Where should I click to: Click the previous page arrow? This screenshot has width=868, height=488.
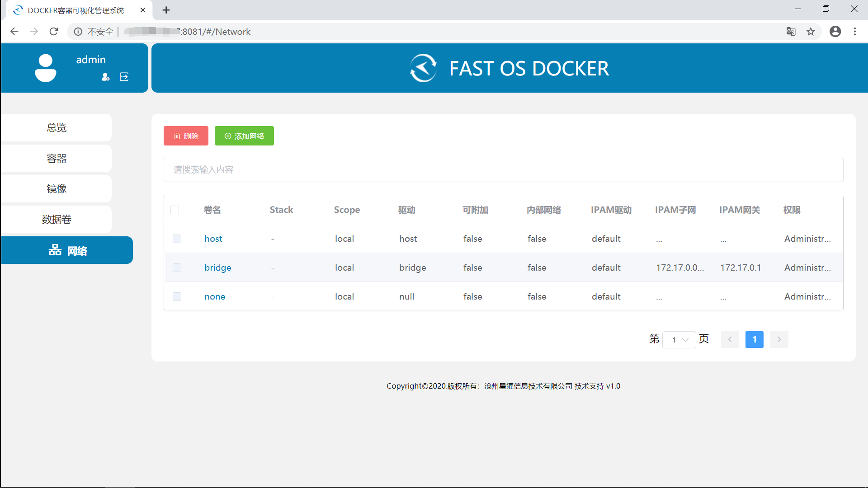tap(730, 339)
